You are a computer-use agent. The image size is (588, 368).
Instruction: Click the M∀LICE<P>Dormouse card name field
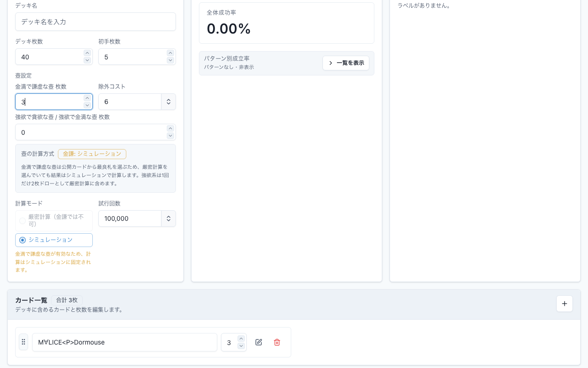click(124, 342)
